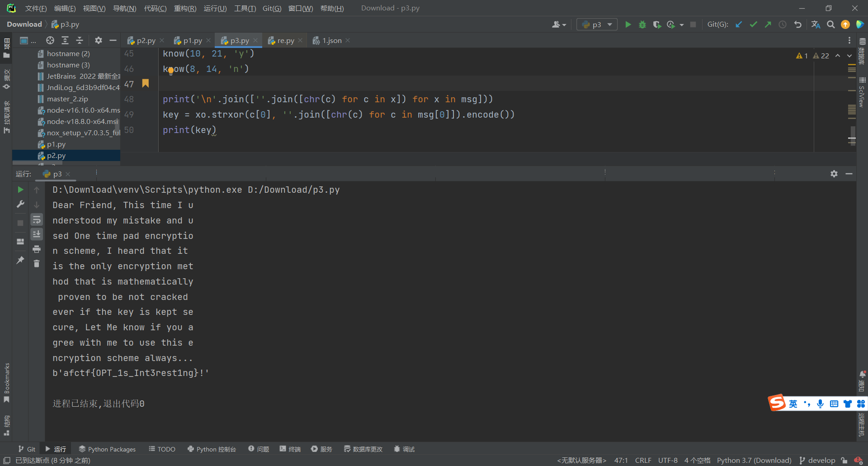The width and height of the screenshot is (868, 466).
Task: Open project view selector dropdown
Action: tap(28, 40)
